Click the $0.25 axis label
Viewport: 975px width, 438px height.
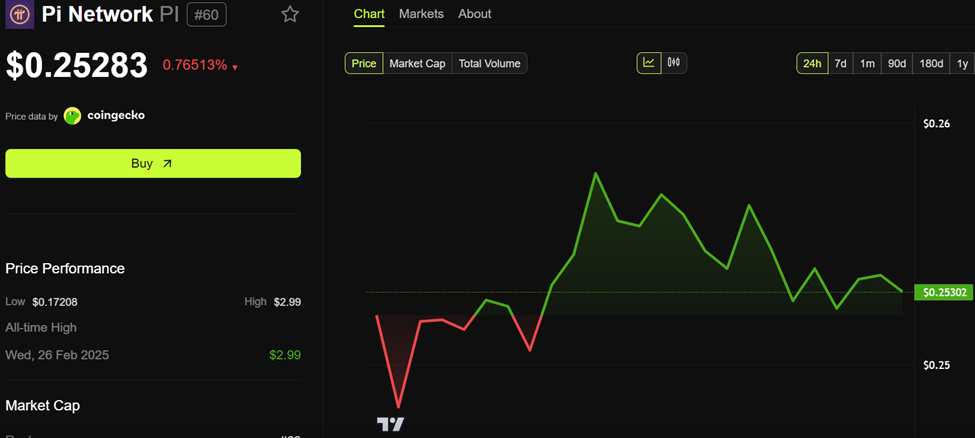[936, 365]
